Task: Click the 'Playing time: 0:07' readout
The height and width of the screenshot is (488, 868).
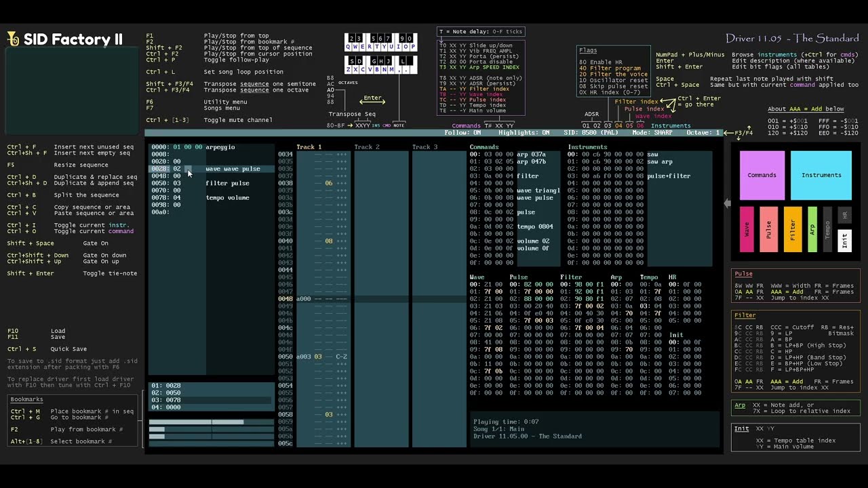Action: [x=506, y=422]
